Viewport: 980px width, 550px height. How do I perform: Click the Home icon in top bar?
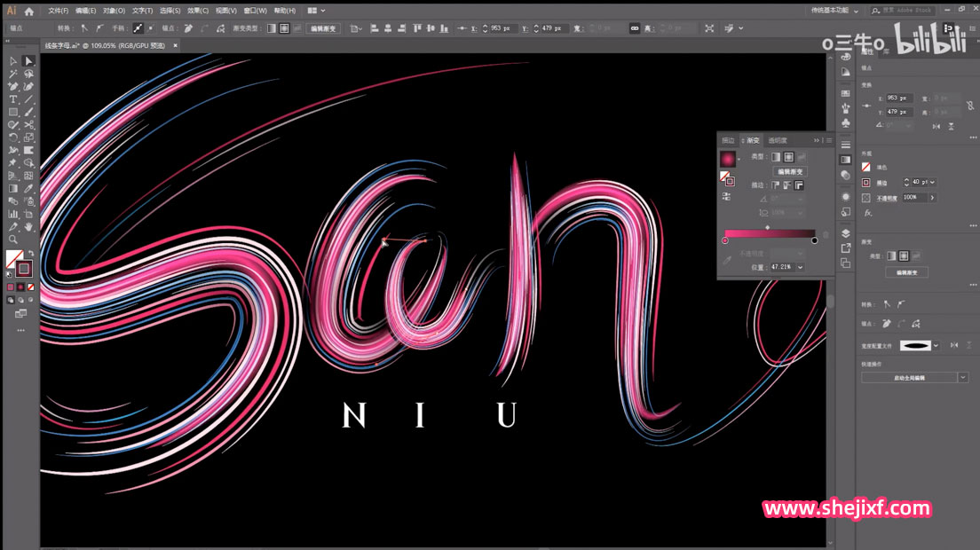(x=29, y=12)
